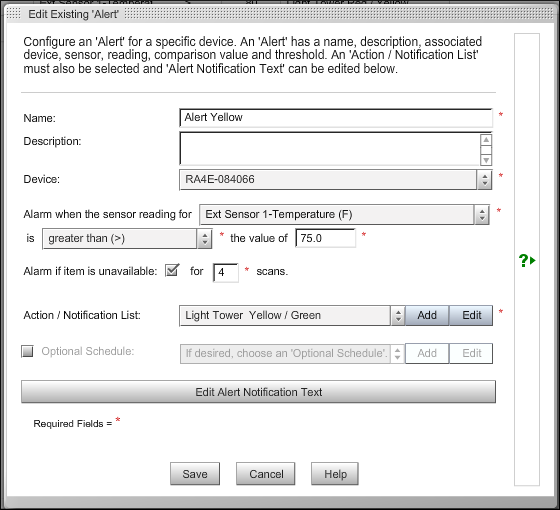Toggle the 'Alarm if item is unavailable' checkbox

click(172, 270)
